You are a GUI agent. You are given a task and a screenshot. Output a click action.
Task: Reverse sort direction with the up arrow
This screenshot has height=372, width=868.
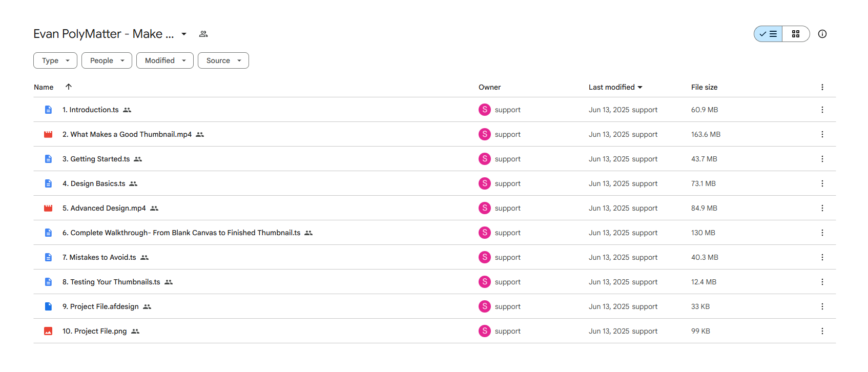tap(69, 87)
